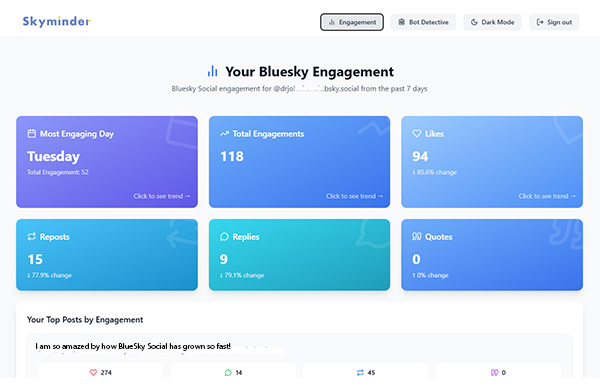Click the green reply icon showing 14
Viewport: 600px width, 391px height.
point(228,372)
